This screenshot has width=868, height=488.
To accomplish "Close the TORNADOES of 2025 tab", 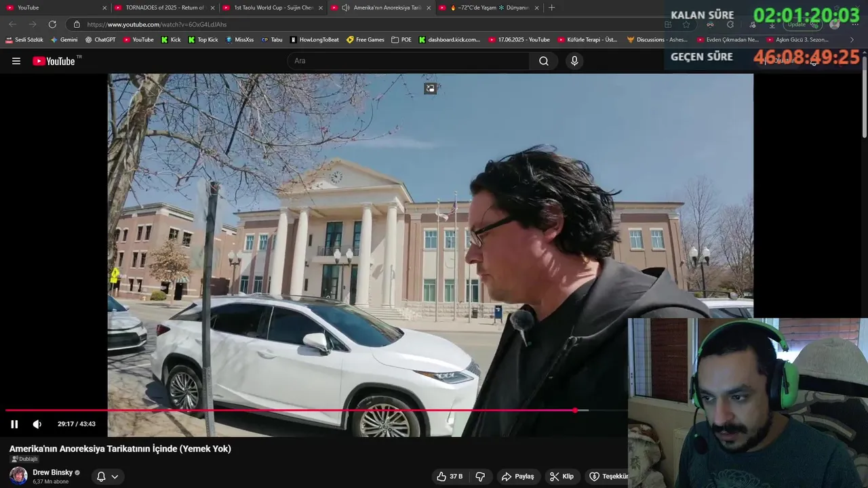I will click(x=212, y=7).
